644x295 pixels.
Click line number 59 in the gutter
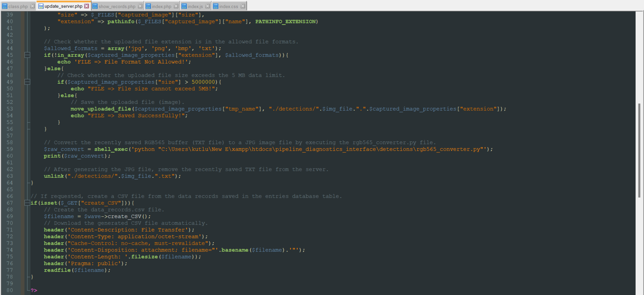[10, 149]
